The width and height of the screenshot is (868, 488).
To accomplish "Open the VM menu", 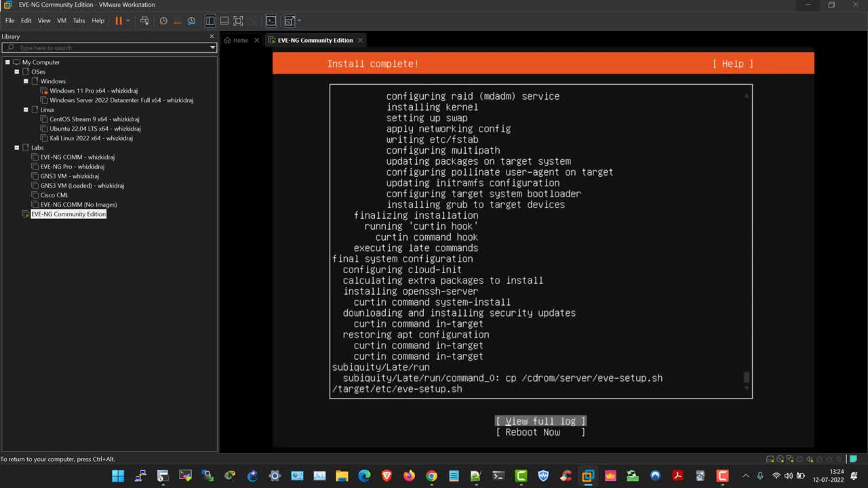I will pos(62,21).
